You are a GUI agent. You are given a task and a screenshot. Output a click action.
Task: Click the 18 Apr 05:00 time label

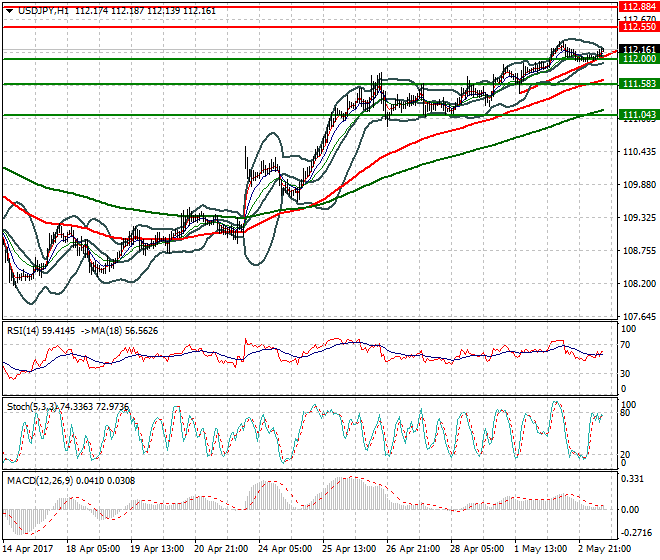[93, 549]
